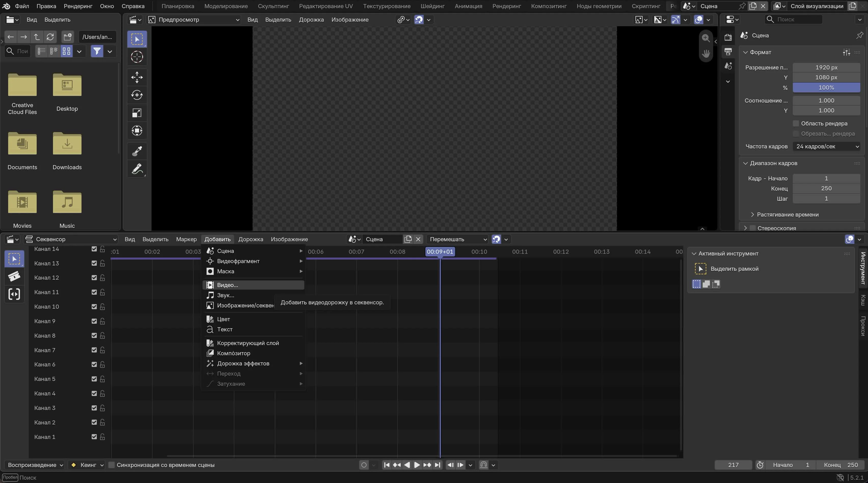Play the animation in reverse
This screenshot has height=483, width=868.
click(407, 465)
